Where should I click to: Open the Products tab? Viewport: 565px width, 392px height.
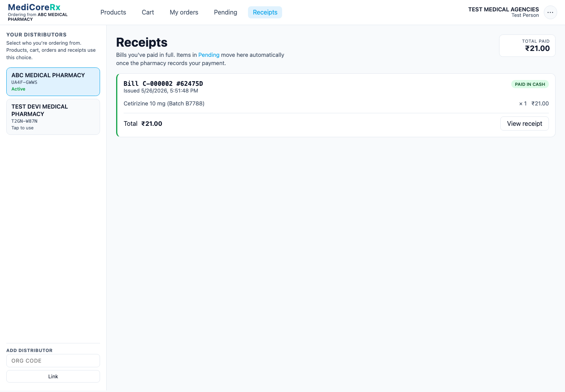113,13
